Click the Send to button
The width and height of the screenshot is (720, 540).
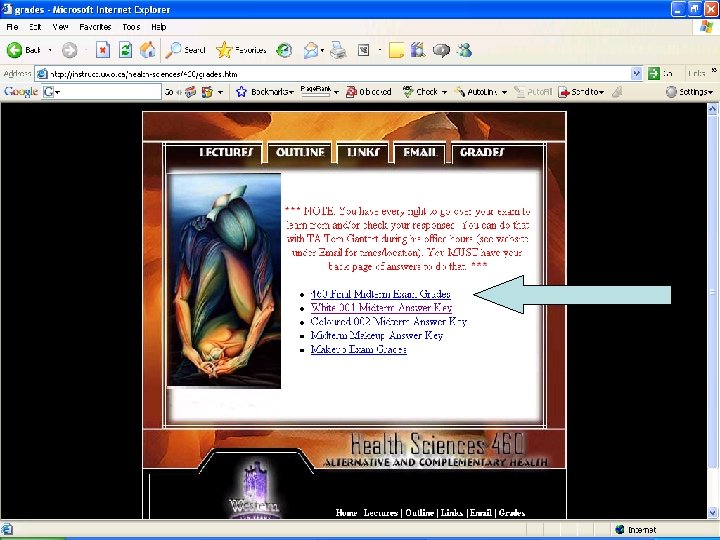click(x=581, y=92)
